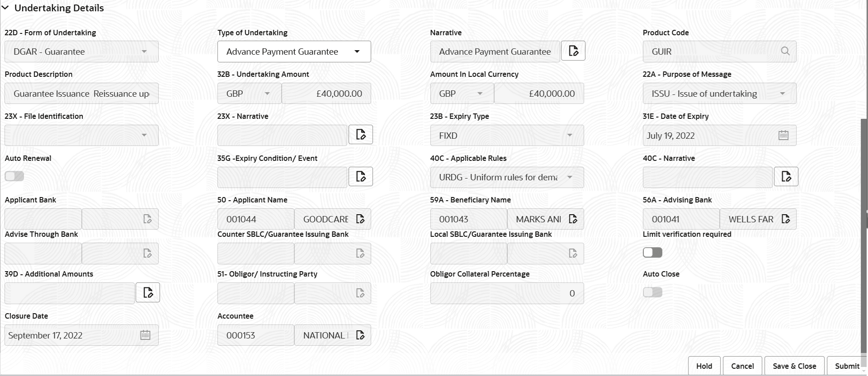The height and width of the screenshot is (376, 868).
Task: Click the Obligor Collateral Percentage field
Action: click(x=506, y=293)
